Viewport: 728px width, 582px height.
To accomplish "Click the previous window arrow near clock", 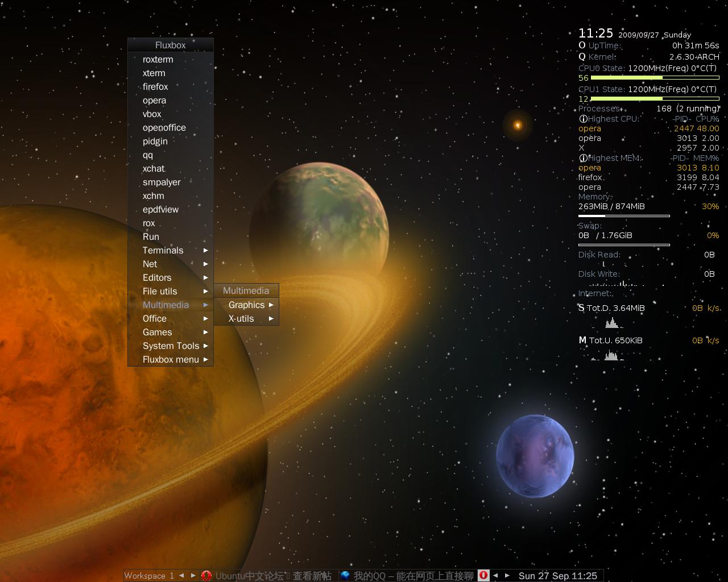I will click(x=495, y=575).
